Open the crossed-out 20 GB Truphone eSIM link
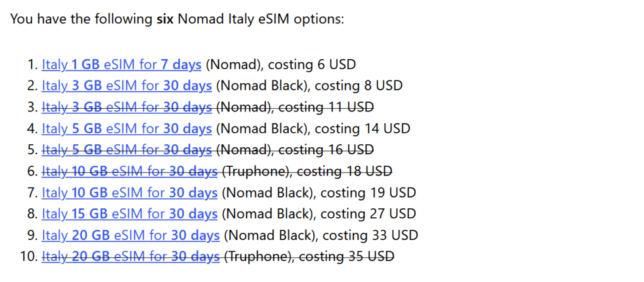The width and height of the screenshot is (644, 282). tap(131, 257)
